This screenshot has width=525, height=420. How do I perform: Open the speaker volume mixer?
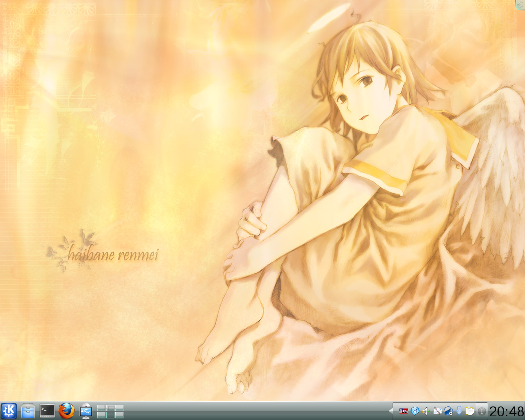coord(426,411)
